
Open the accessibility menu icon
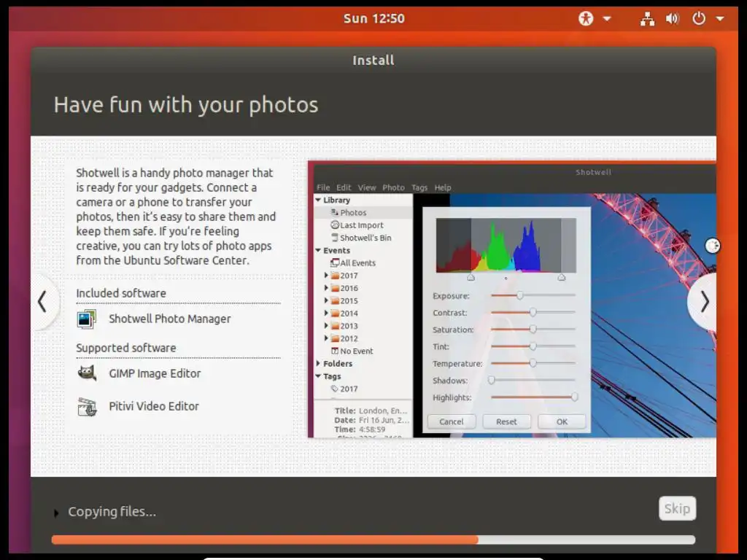click(586, 18)
